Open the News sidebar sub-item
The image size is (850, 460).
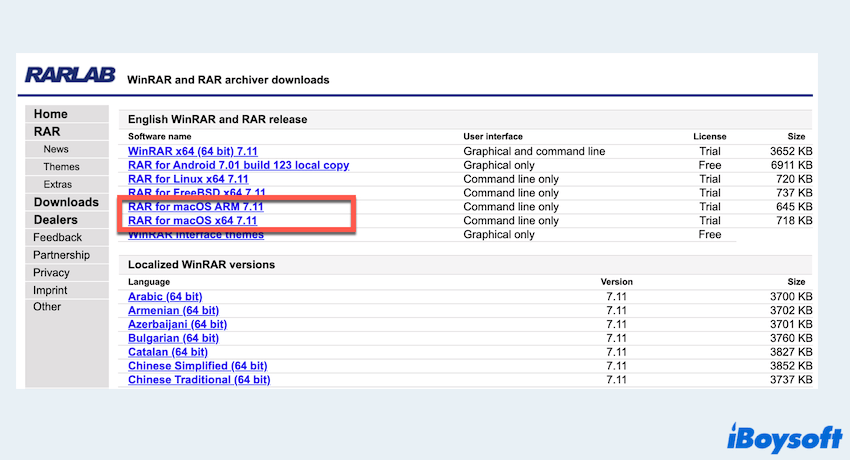tap(56, 149)
